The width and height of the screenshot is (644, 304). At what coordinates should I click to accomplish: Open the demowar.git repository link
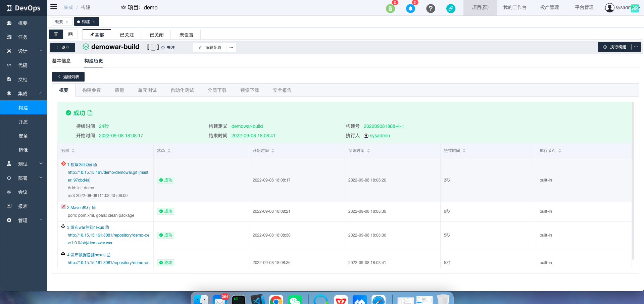(x=108, y=172)
